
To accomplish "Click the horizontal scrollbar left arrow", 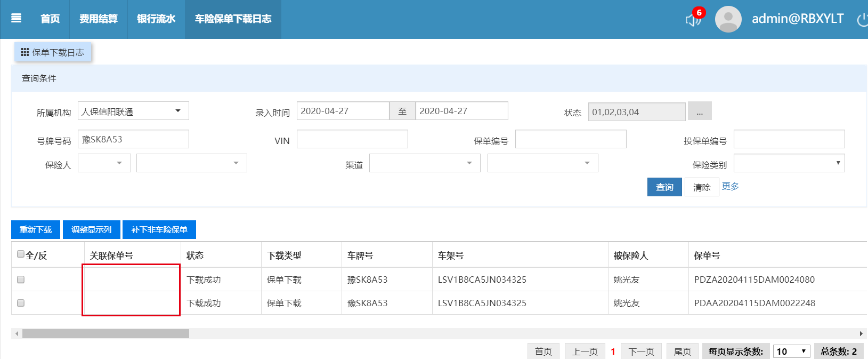I will point(17,333).
